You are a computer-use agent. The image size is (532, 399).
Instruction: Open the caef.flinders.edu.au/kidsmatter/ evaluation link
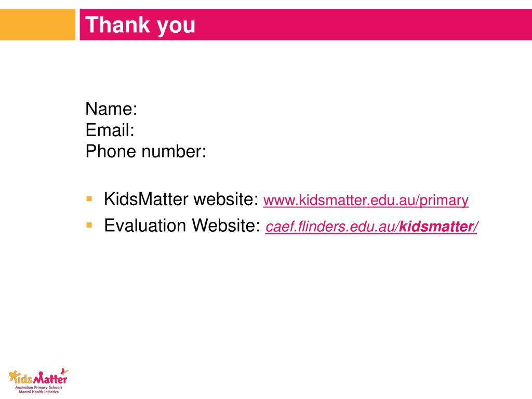[x=371, y=227]
